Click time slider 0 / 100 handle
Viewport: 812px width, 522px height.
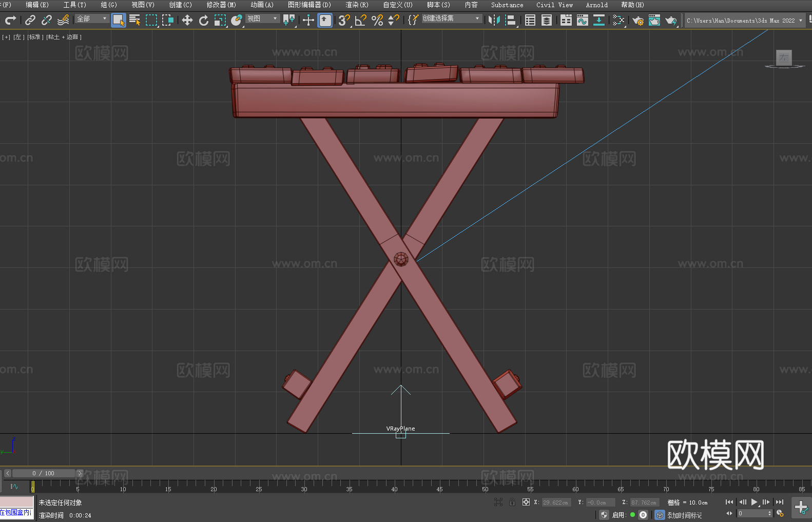[44, 473]
